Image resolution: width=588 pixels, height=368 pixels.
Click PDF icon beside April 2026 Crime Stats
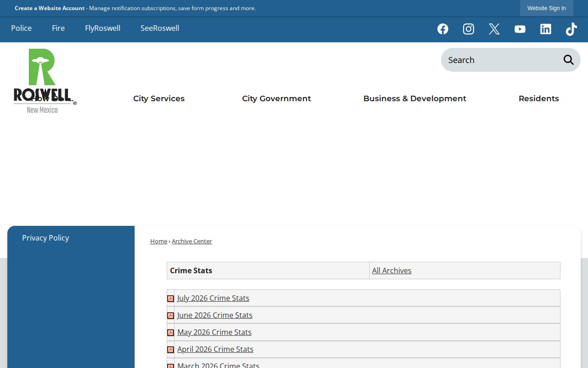[x=170, y=350]
